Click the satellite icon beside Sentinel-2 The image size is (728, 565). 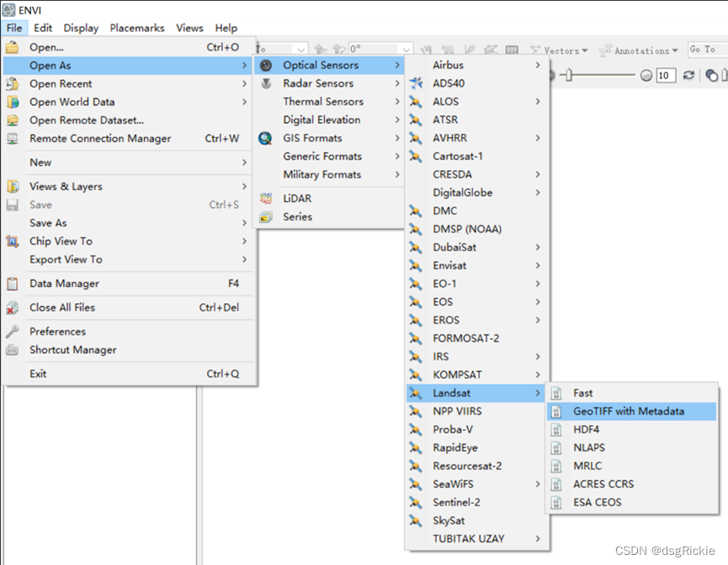coord(416,503)
